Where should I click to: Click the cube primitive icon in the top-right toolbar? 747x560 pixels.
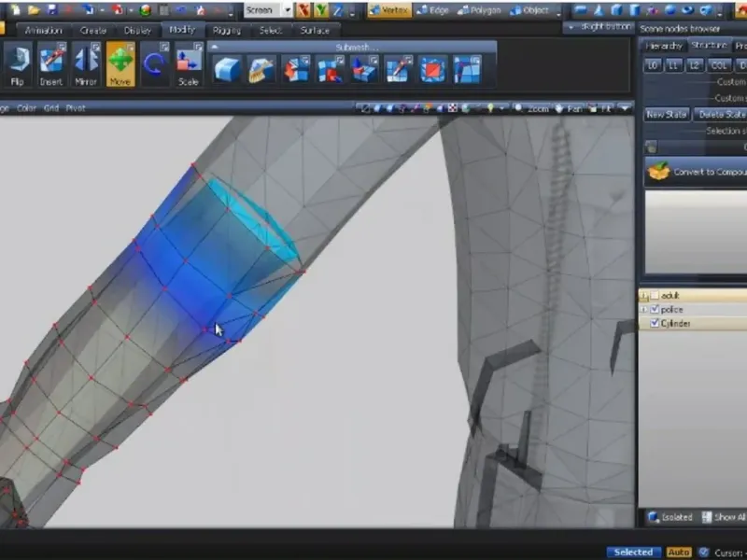(616, 9)
